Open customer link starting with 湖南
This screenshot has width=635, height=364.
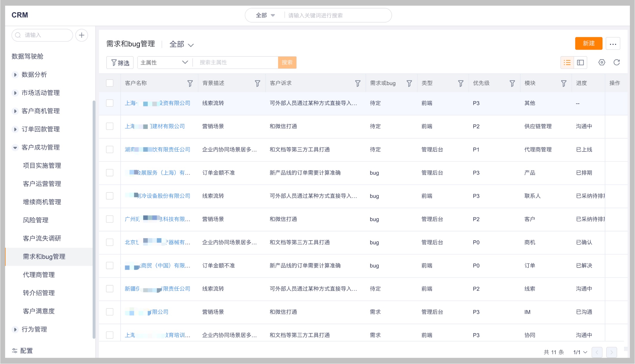coord(158,149)
